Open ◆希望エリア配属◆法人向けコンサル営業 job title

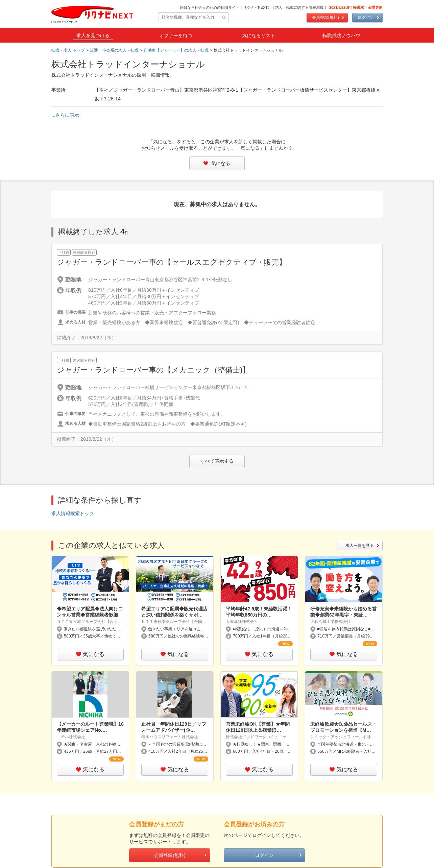click(90, 612)
